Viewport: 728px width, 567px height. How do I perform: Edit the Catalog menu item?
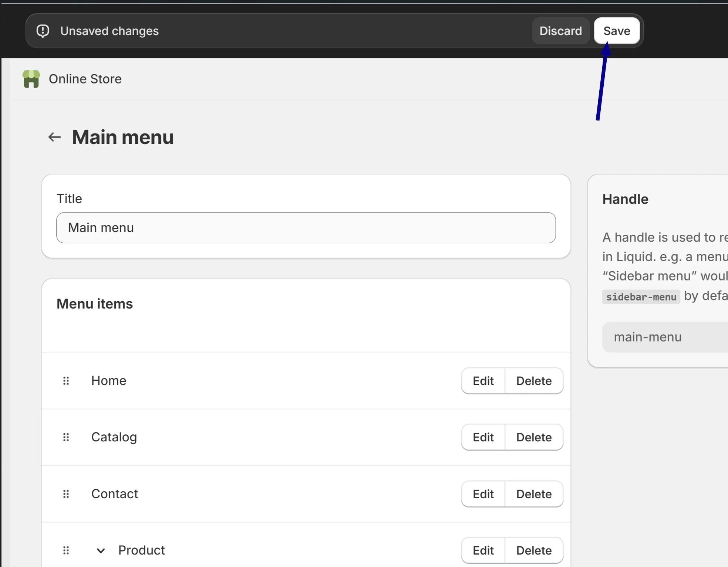(483, 437)
